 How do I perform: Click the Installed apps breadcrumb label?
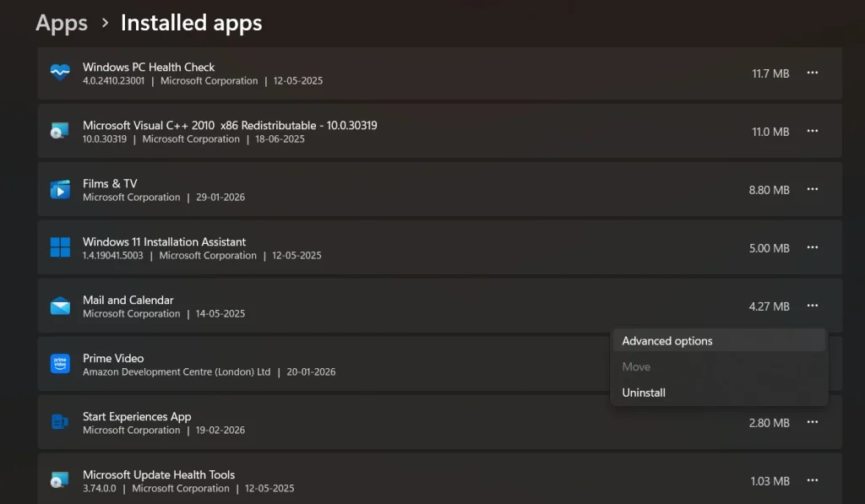pos(191,23)
